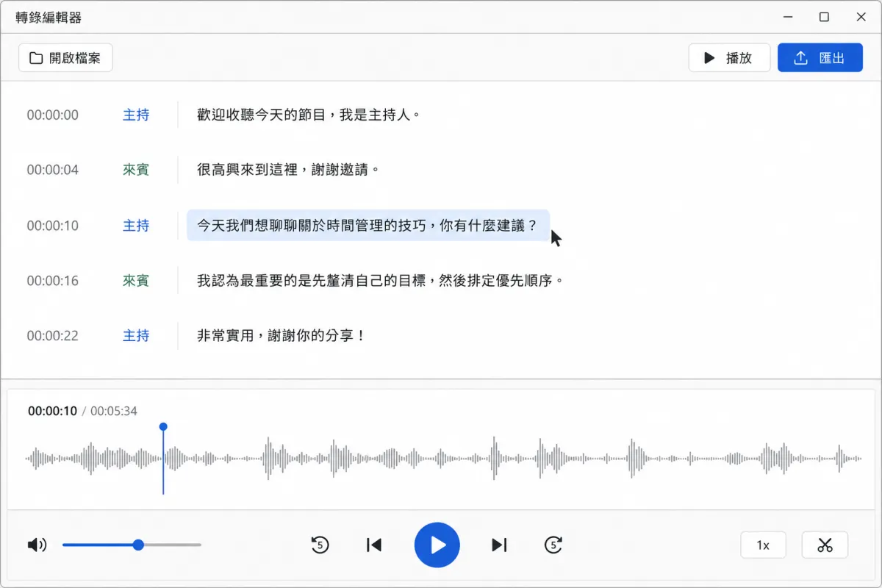882x588 pixels.
Task: Edit line 很高興來到這裡，謝謝邀請。
Action: [x=289, y=170]
